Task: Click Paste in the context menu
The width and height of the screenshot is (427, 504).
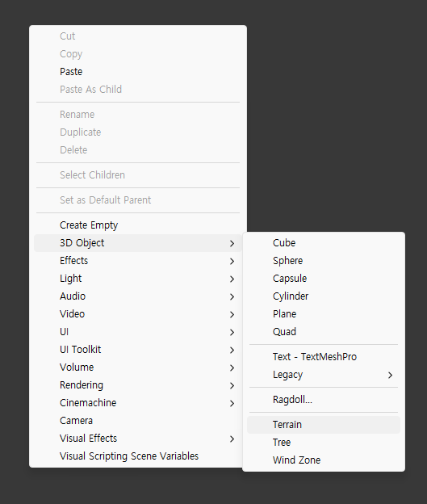Action: pos(138,72)
